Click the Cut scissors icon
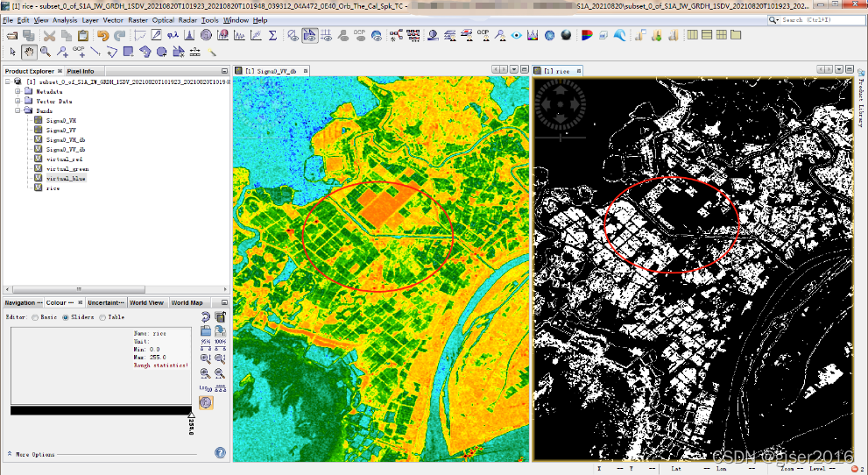 [50, 35]
